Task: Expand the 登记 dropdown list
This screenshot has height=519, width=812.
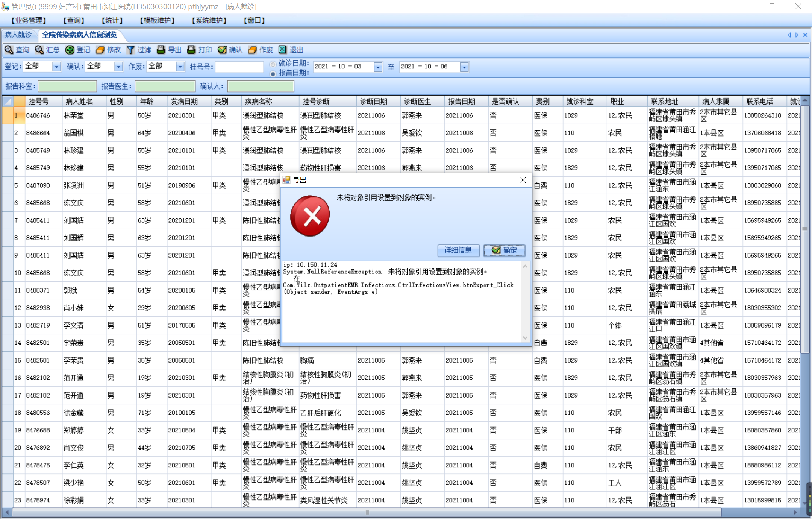Action: [56, 67]
